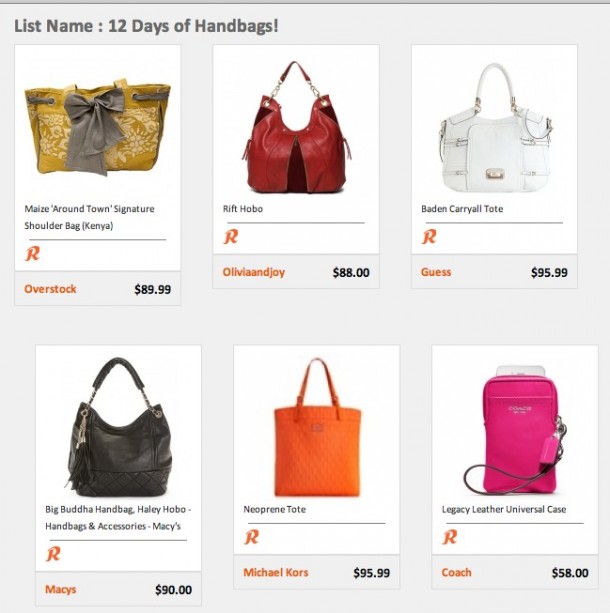Click the R icon under Neoprene Tote
This screenshot has height=613, width=610.
point(251,537)
